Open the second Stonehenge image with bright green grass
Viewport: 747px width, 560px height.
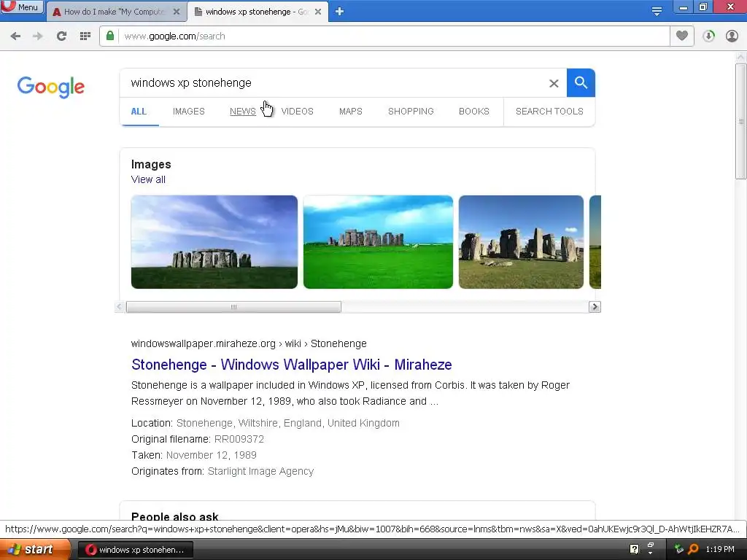(x=379, y=242)
